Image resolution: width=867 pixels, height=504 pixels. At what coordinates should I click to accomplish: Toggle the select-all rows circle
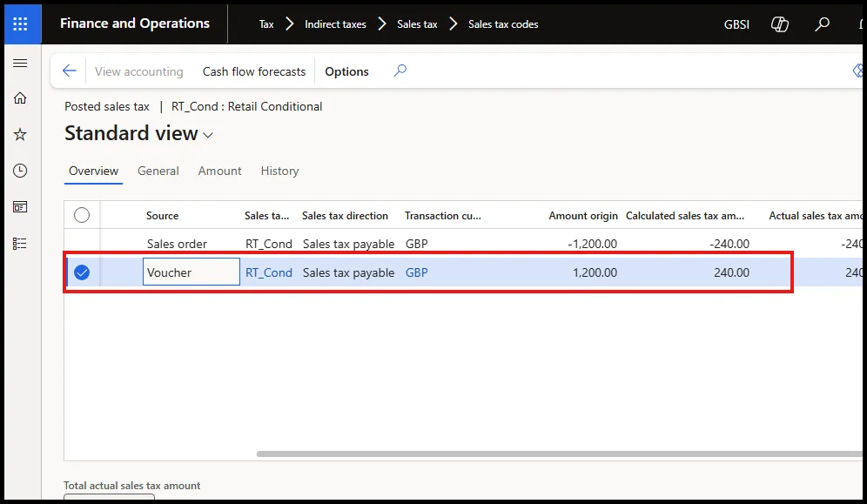[x=82, y=215]
